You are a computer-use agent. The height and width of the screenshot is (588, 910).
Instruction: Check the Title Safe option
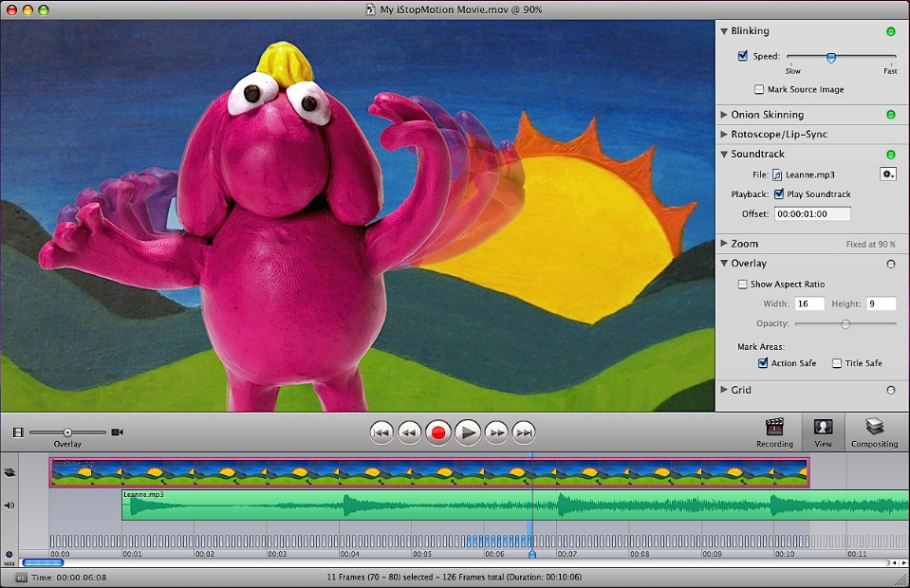(837, 363)
